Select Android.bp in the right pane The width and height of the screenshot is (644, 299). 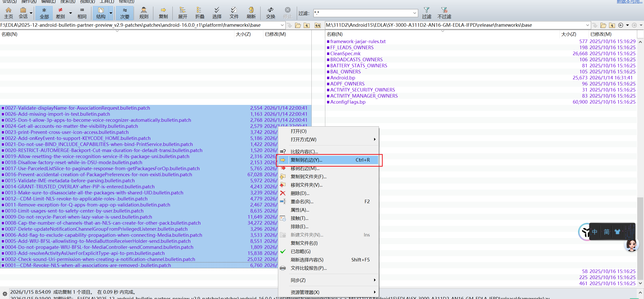click(343, 78)
